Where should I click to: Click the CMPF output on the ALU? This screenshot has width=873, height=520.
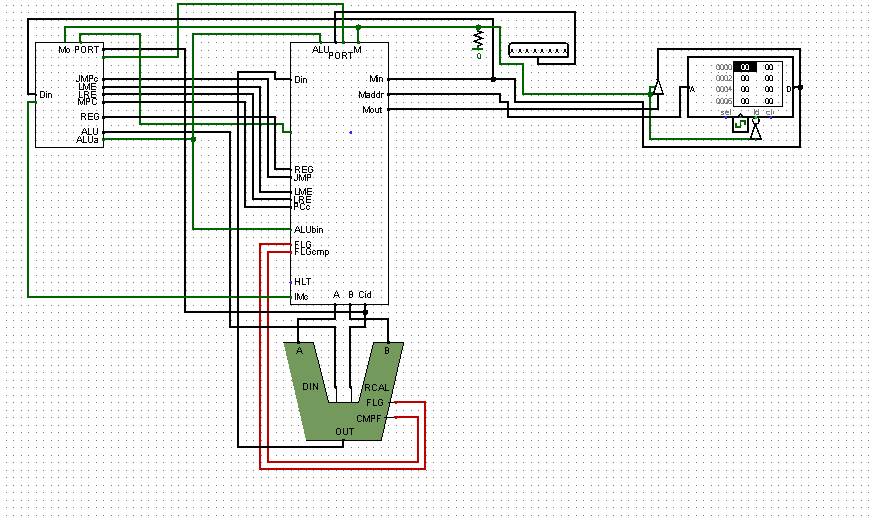pos(370,418)
